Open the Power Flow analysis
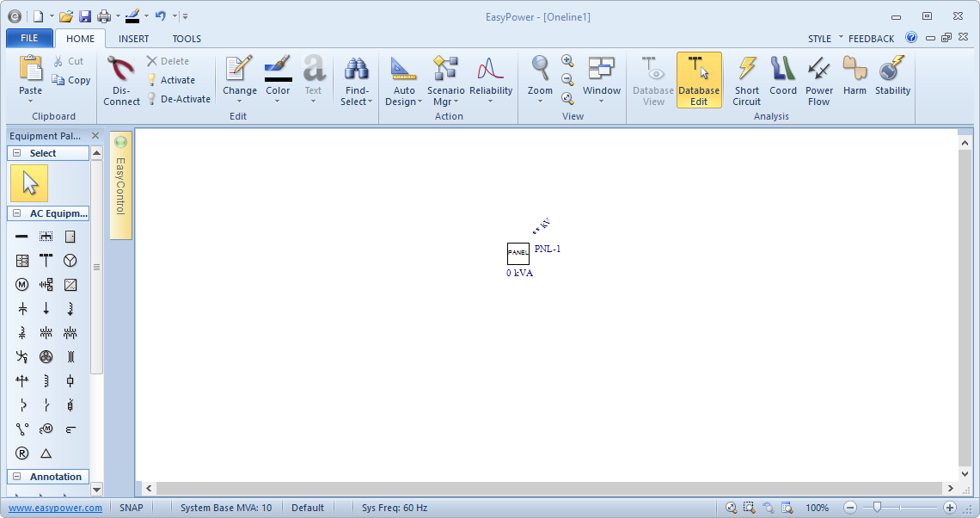This screenshot has height=518, width=980. click(x=818, y=79)
